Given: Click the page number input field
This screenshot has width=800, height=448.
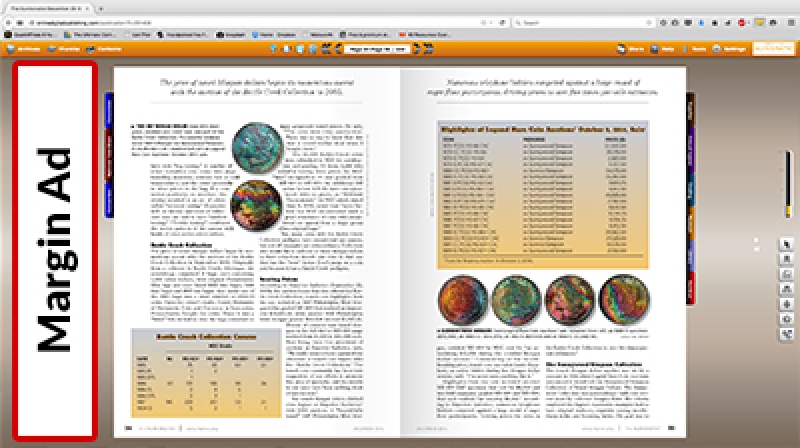Looking at the screenshot, I should pyautogui.click(x=377, y=49).
